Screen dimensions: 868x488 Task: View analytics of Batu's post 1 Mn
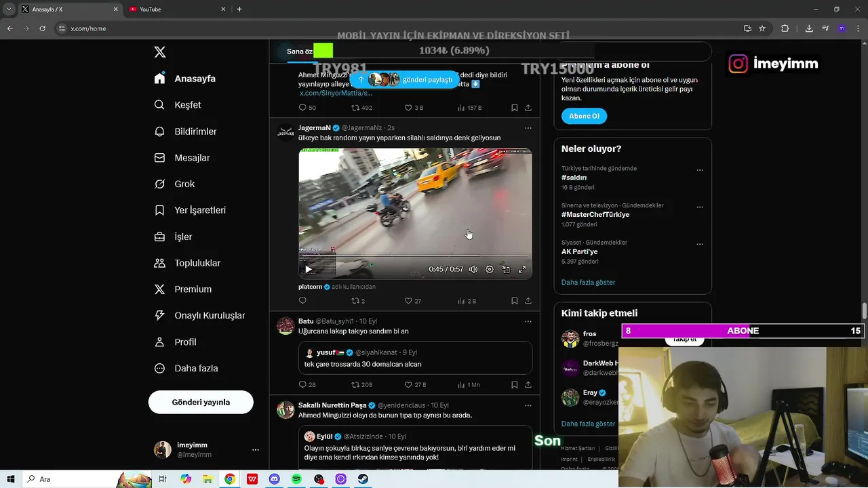[x=469, y=384]
